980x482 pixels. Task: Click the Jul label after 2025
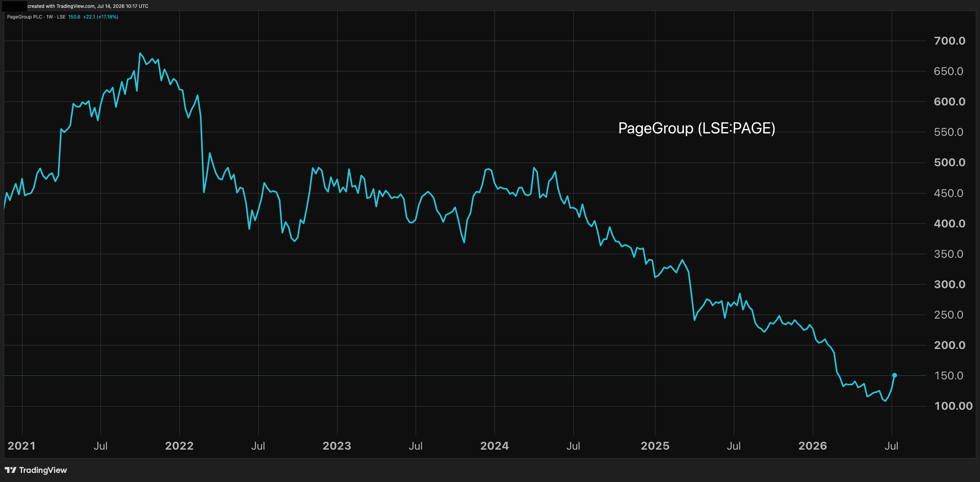(x=734, y=446)
